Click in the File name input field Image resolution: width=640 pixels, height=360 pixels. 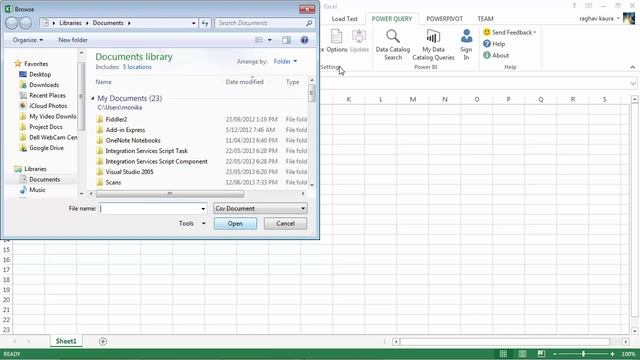pos(149,209)
